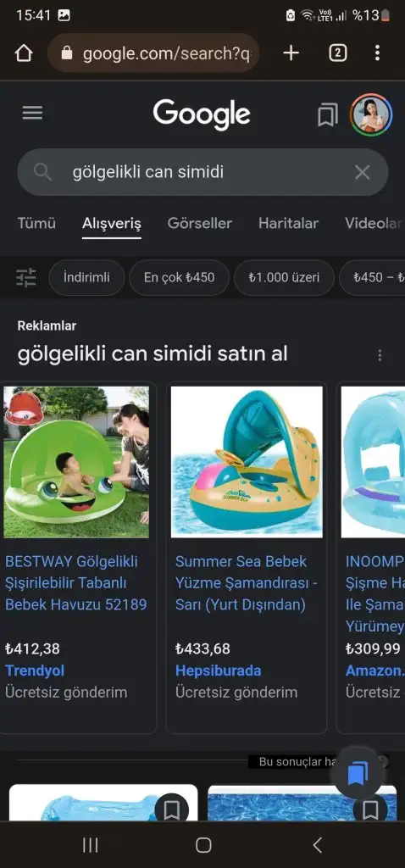Clear the search query with X
The image size is (405, 868).
(x=363, y=172)
